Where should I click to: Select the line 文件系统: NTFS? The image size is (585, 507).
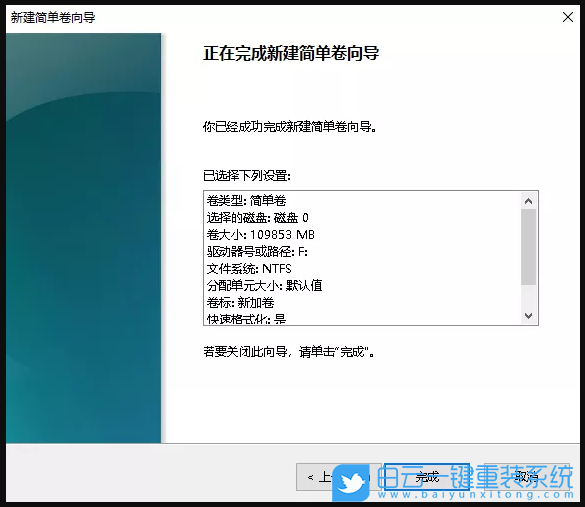[x=249, y=269]
